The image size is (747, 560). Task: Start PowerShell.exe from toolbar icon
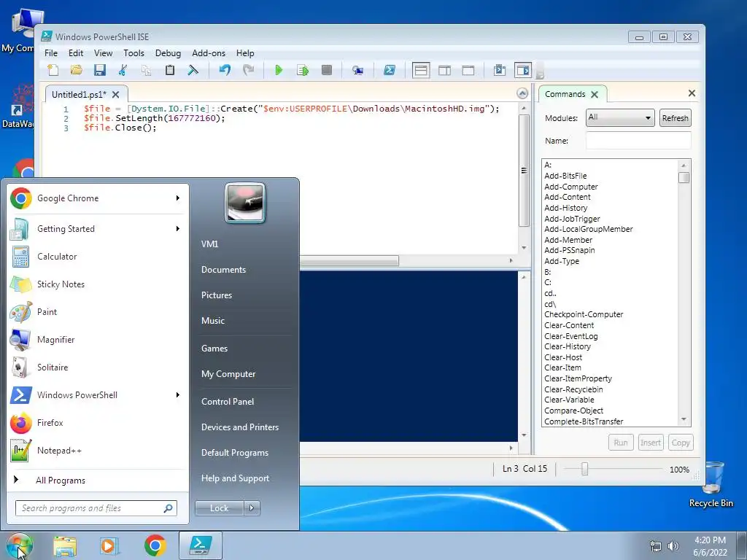coord(390,71)
